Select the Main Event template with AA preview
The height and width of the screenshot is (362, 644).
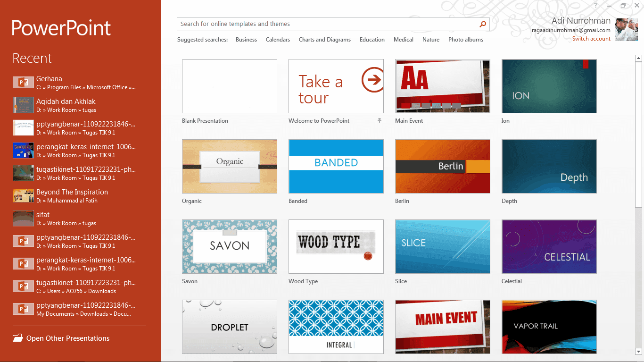coord(443,86)
